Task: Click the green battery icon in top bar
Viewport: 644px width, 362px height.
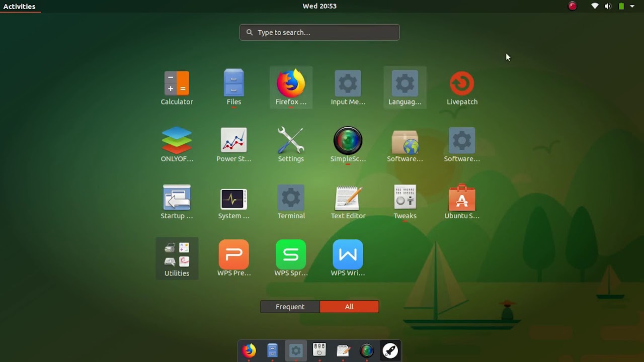Action: (621, 6)
